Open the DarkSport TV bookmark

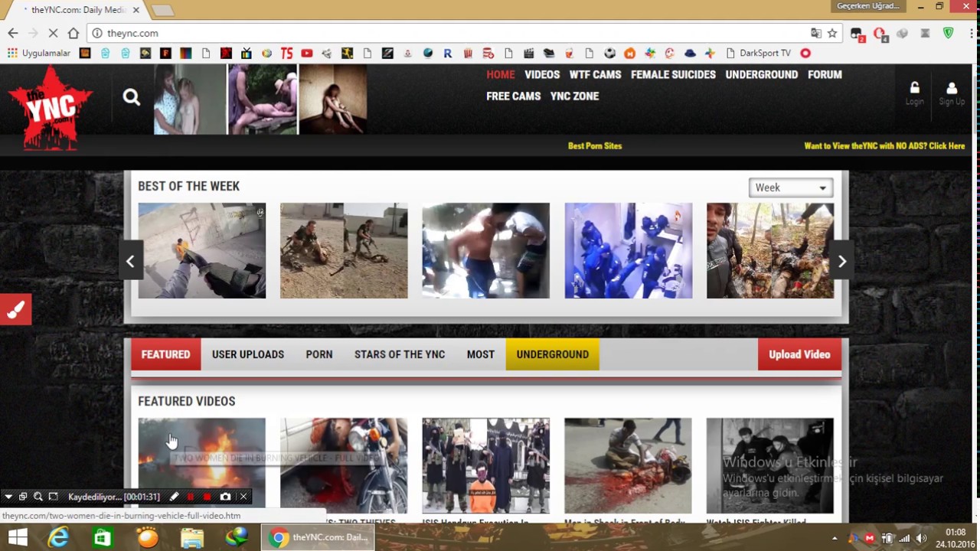[x=758, y=53]
